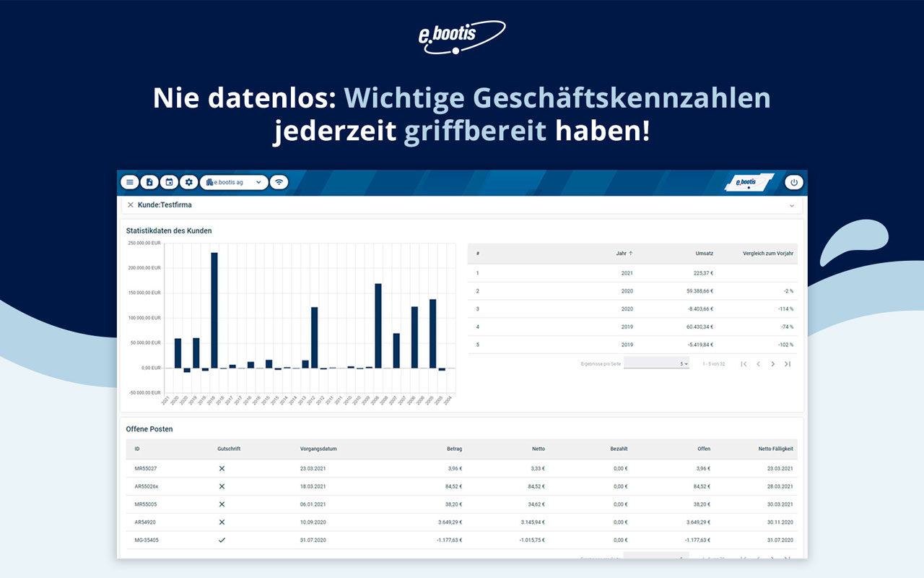Screen dimensions: 924x578
Task: Go to previous page of statistics table
Action: tap(758, 364)
